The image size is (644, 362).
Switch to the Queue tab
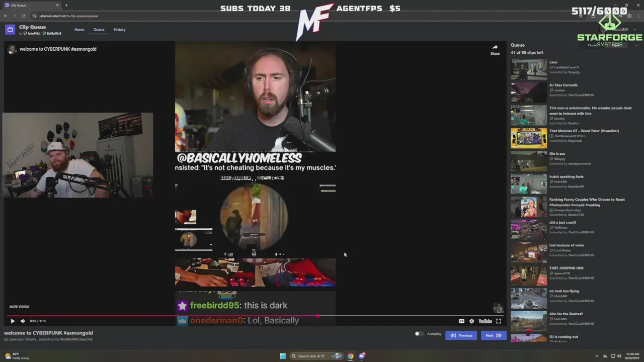(99, 30)
